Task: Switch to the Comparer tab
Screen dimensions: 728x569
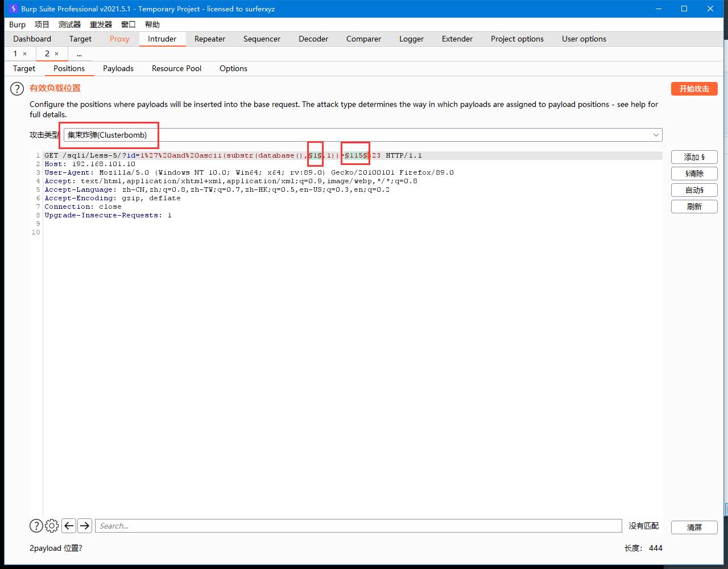Action: 363,39
